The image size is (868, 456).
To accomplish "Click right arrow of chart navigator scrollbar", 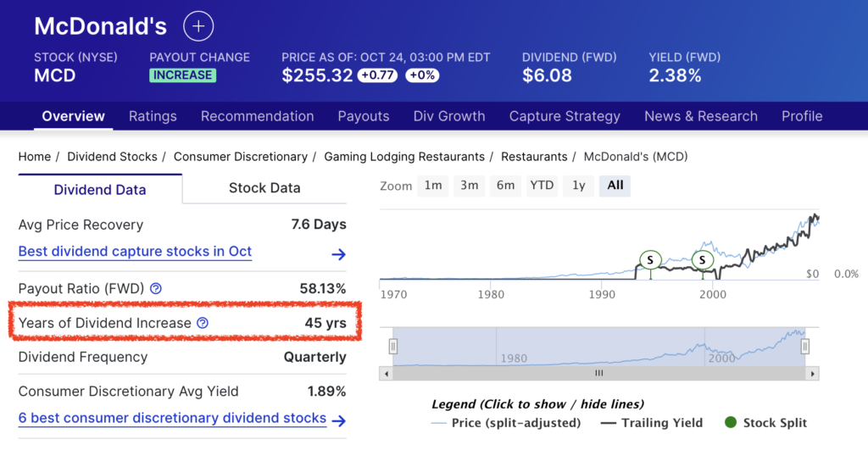I will click(812, 374).
